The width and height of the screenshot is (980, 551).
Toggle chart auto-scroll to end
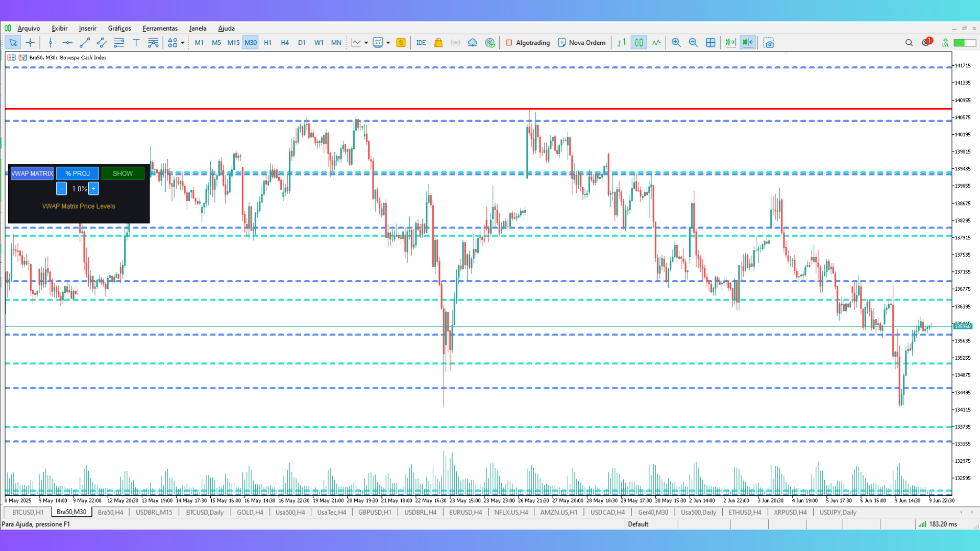(x=730, y=43)
